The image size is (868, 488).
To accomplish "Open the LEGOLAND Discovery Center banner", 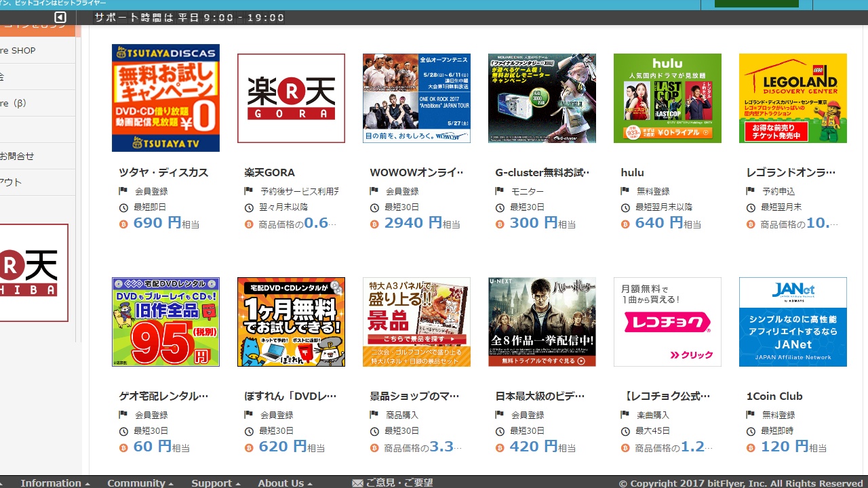I will tap(793, 98).
